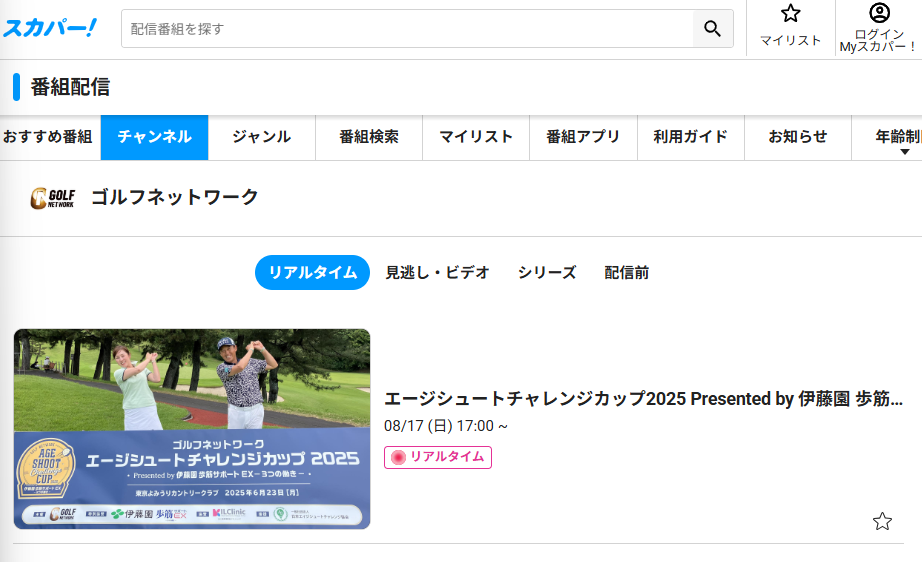Click the 番組配信 page heading

pyautogui.click(x=70, y=87)
